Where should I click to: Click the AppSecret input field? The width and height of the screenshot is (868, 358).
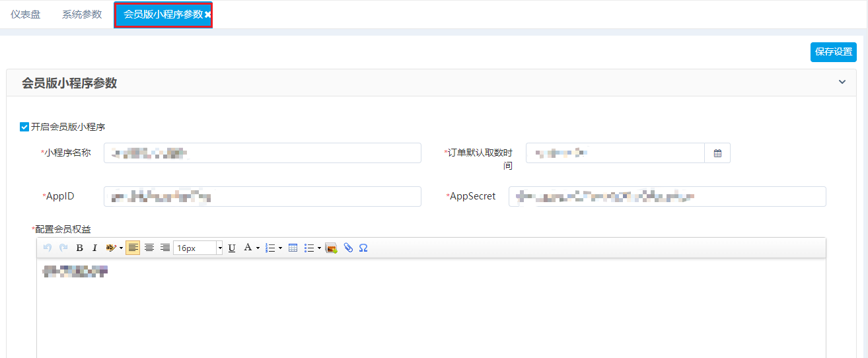pyautogui.click(x=667, y=196)
